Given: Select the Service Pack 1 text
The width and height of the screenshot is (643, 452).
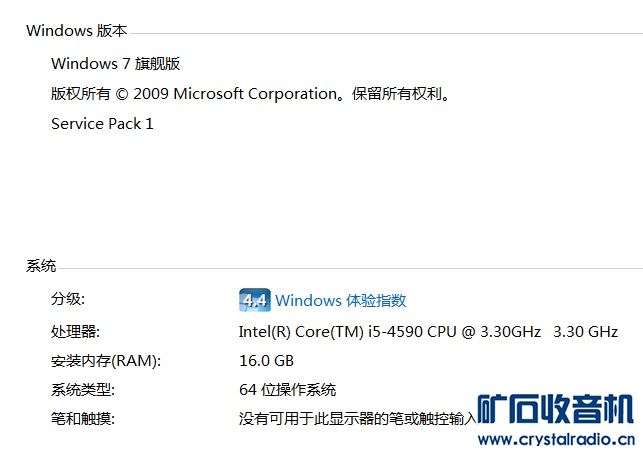Looking at the screenshot, I should pyautogui.click(x=102, y=124).
